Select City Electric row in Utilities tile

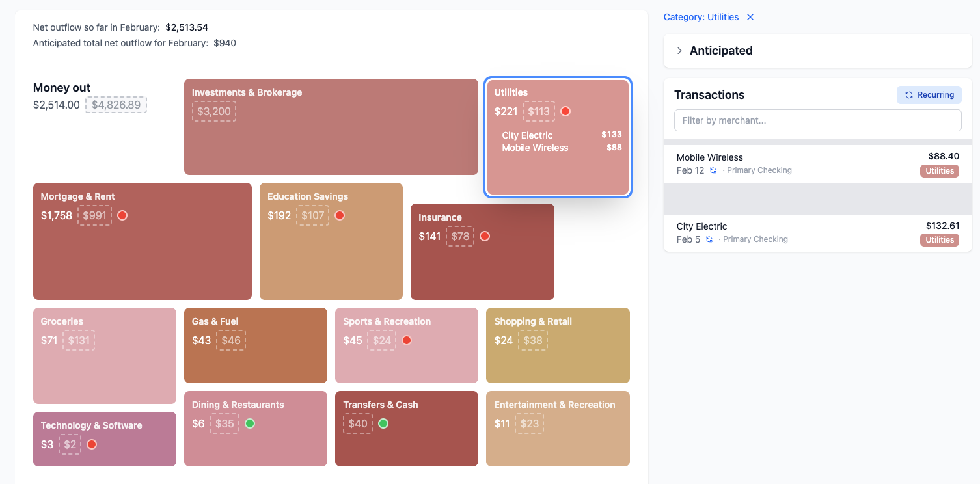point(561,135)
